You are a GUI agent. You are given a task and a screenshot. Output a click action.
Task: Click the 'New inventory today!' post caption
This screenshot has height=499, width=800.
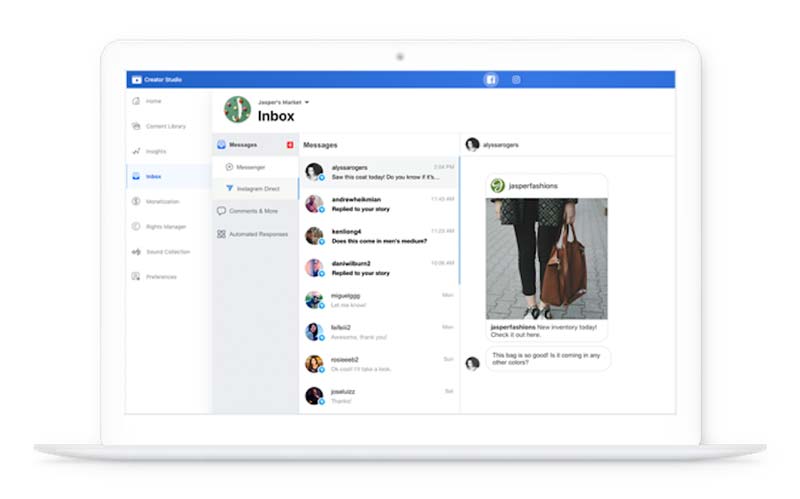click(543, 331)
